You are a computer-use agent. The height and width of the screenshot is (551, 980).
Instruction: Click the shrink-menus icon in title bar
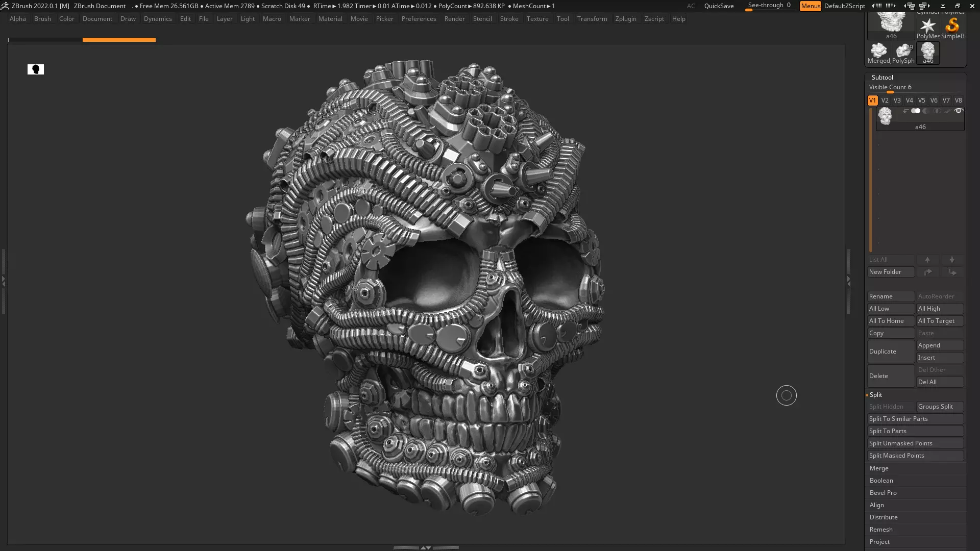[x=876, y=6]
